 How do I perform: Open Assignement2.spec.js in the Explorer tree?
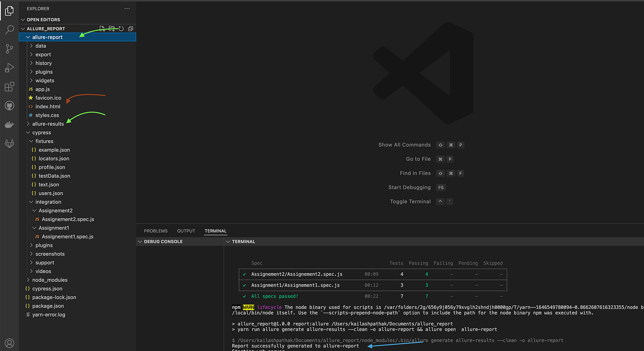point(77,220)
